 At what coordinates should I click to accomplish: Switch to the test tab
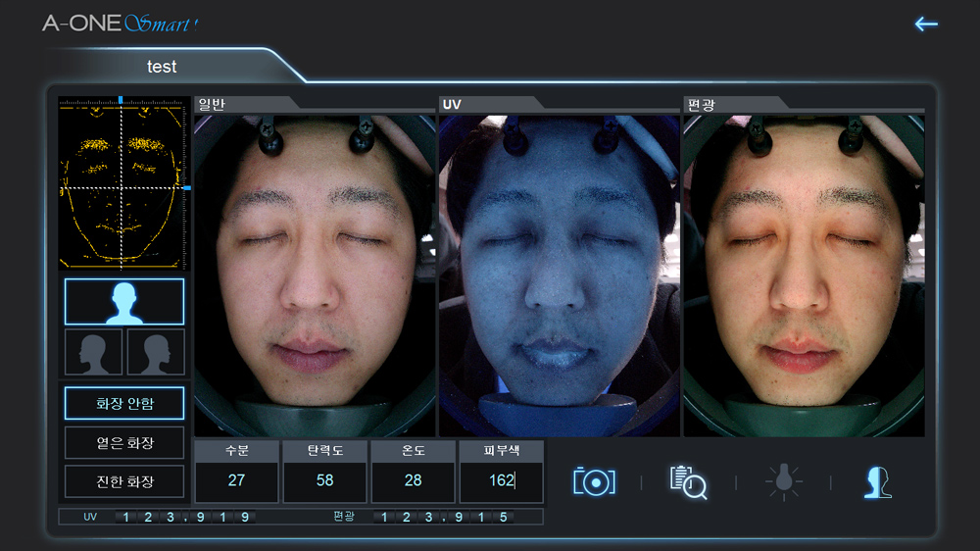[162, 67]
